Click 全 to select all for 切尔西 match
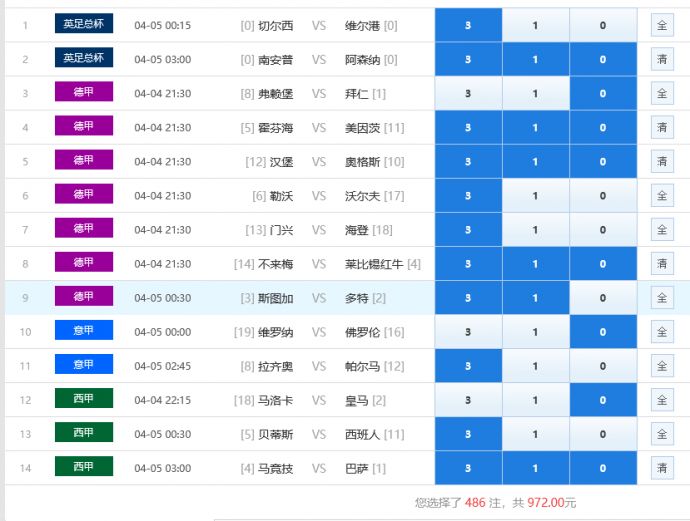This screenshot has width=690, height=521. point(661,25)
